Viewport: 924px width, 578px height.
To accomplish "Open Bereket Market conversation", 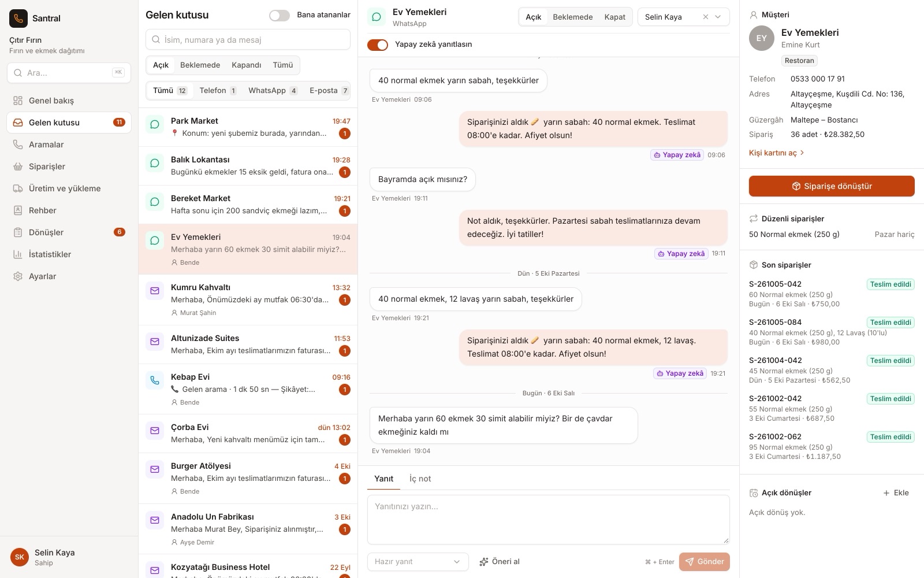I will pyautogui.click(x=248, y=205).
